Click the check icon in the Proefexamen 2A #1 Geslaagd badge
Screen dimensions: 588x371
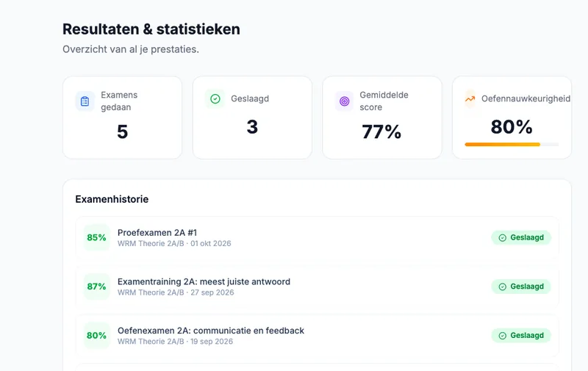point(503,237)
